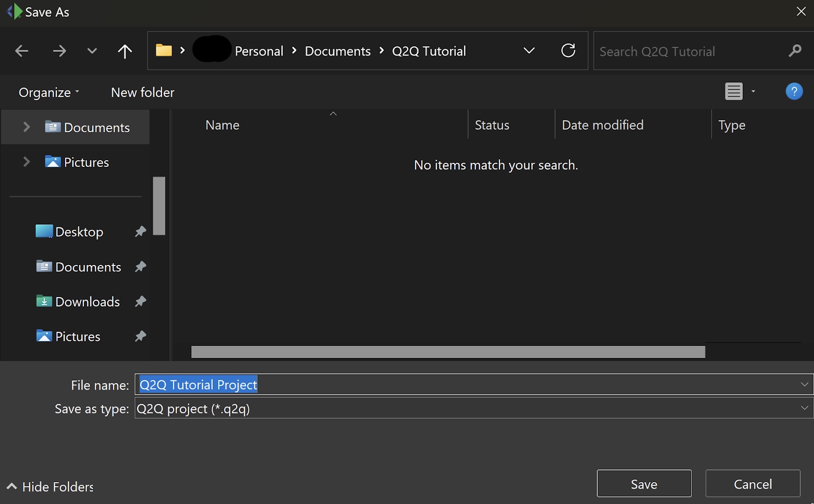Collapse the pane with Hide Folders
Image resolution: width=814 pixels, height=504 pixels.
50,487
